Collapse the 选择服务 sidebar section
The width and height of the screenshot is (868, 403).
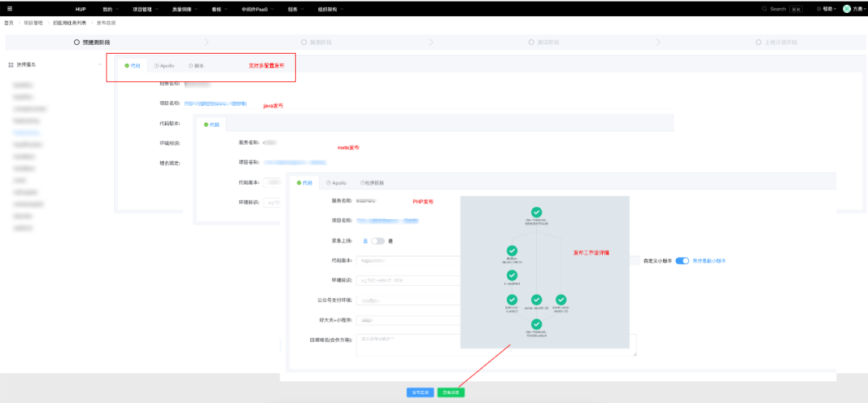tap(100, 65)
